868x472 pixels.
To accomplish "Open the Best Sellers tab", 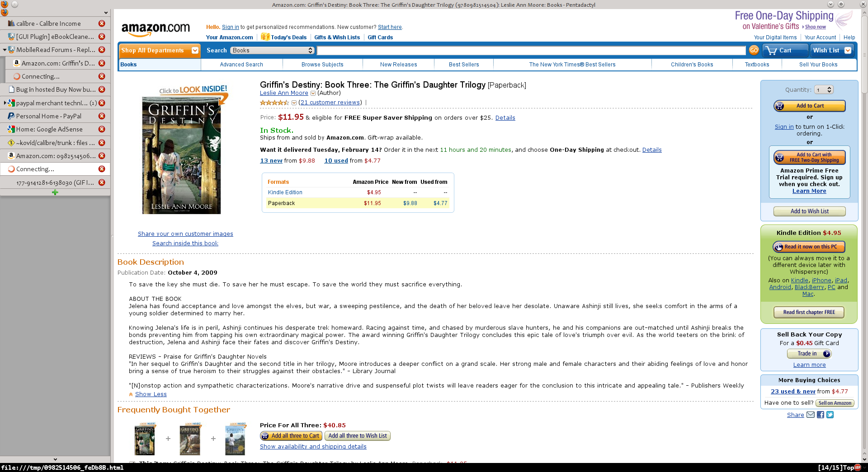I will pyautogui.click(x=464, y=65).
